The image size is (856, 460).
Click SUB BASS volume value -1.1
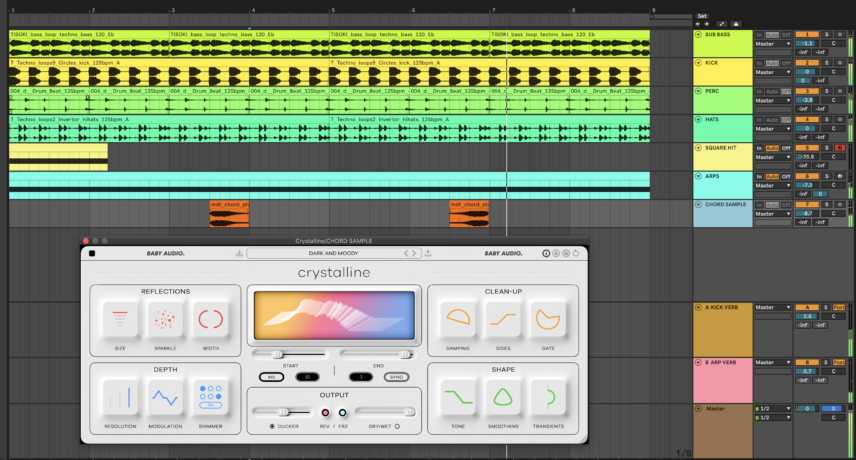tap(807, 43)
